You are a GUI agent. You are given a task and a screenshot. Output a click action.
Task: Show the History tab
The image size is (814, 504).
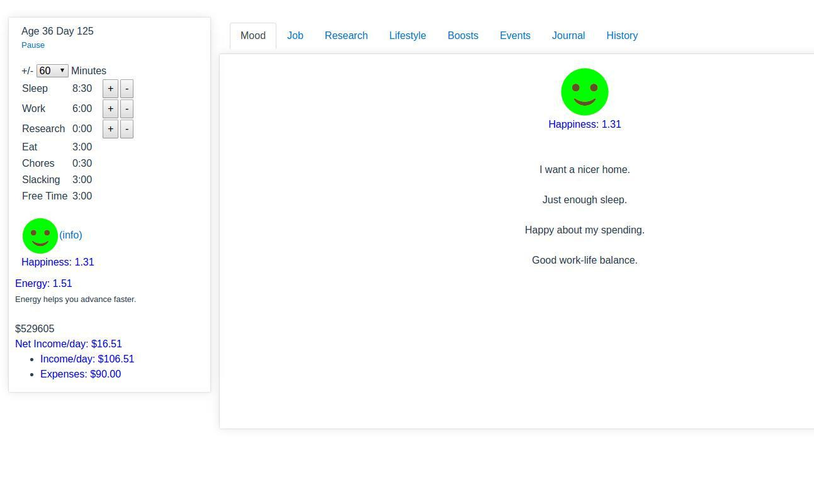(622, 35)
